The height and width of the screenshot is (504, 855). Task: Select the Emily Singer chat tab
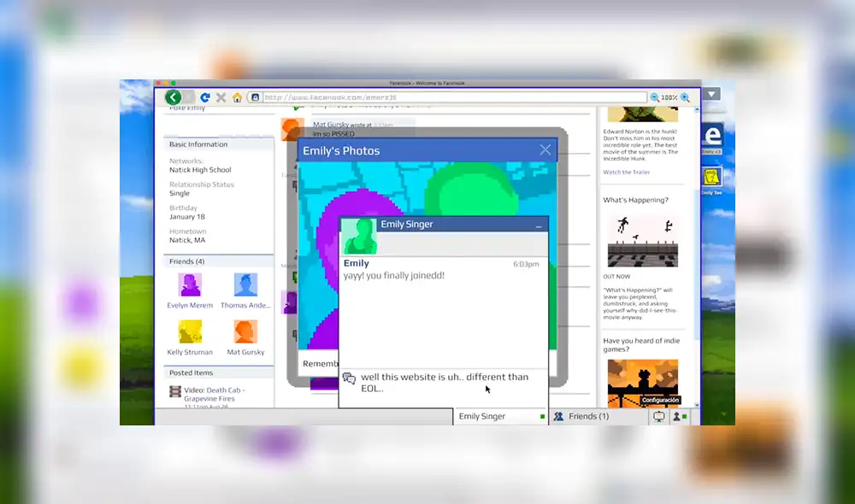[483, 416]
